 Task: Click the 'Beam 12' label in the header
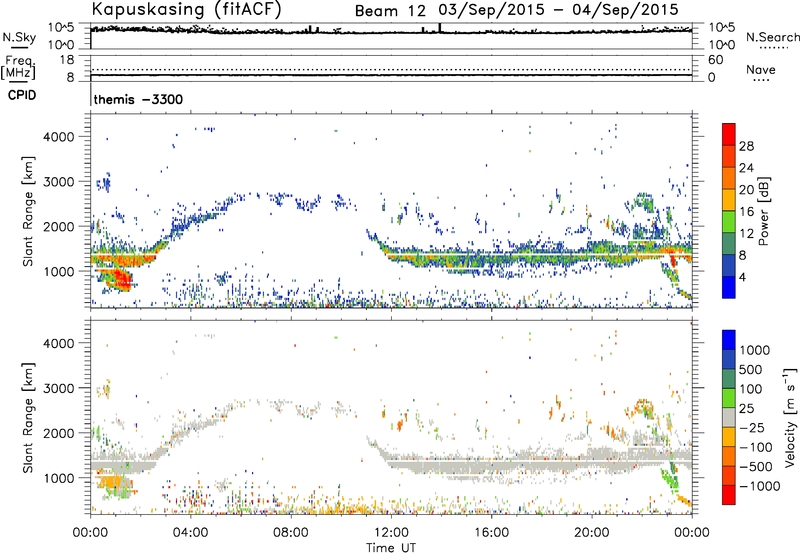[x=390, y=11]
